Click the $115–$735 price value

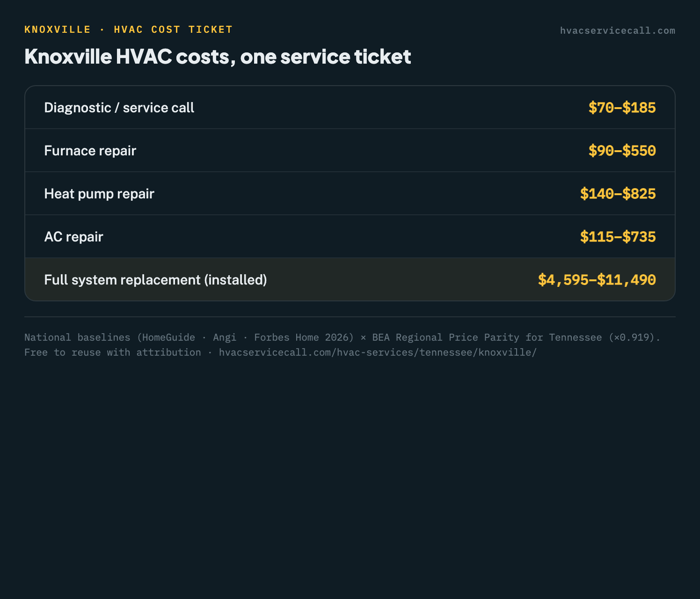click(x=618, y=237)
